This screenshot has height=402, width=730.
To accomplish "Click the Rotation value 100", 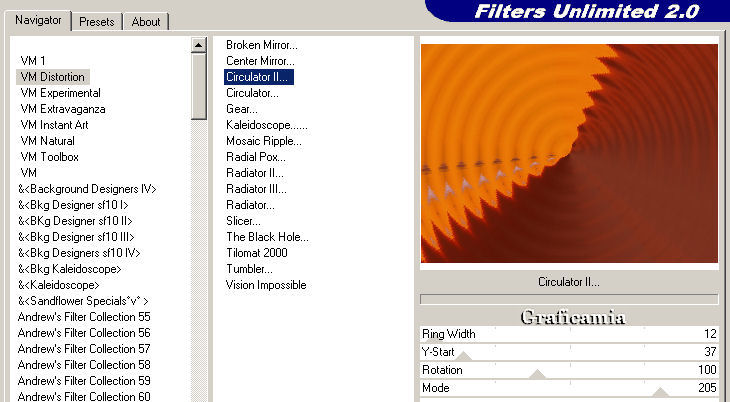I will [x=707, y=370].
